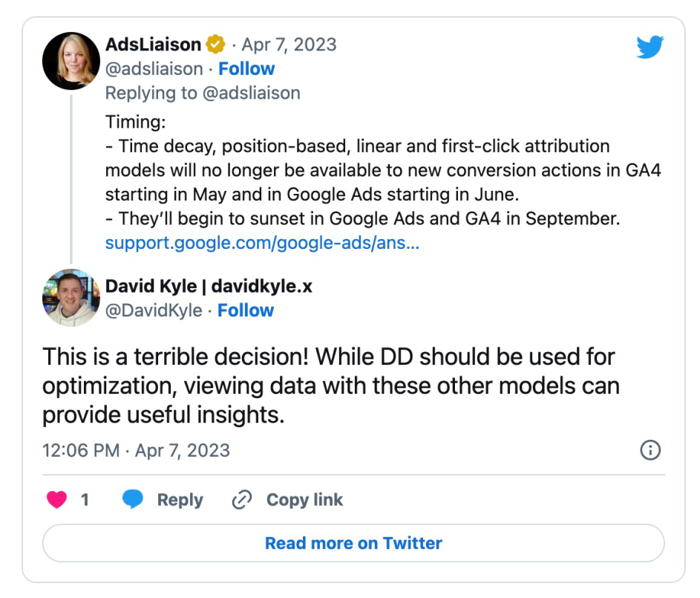Image resolution: width=700 pixels, height=598 pixels.
Task: Open David Kyle's profile picture
Action: pos(71,298)
